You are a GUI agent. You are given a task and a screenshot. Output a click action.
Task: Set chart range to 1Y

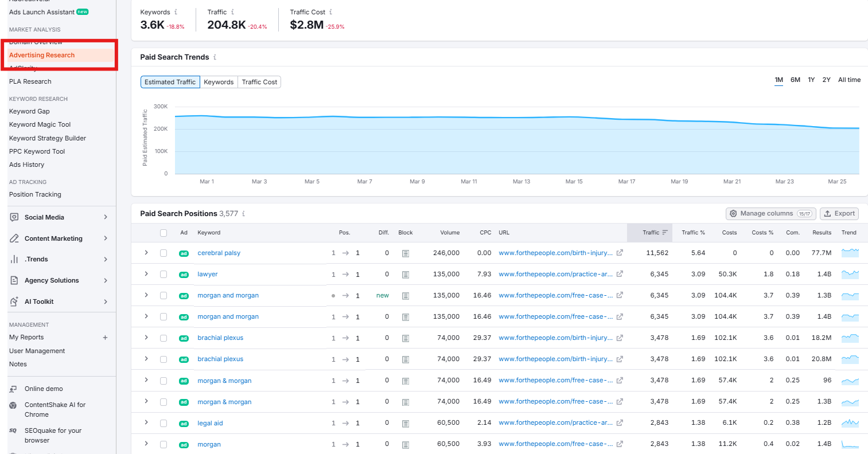tap(811, 80)
